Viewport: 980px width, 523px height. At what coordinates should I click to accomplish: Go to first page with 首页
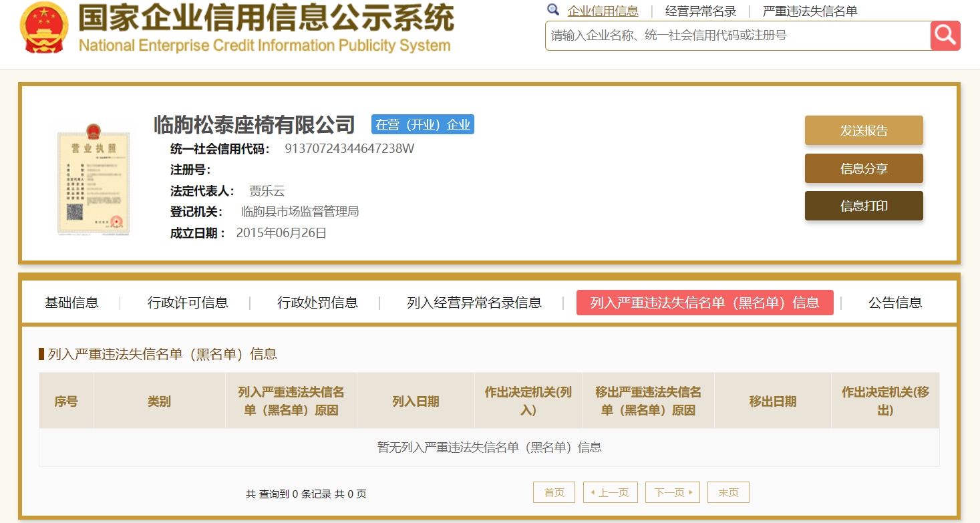click(x=554, y=492)
